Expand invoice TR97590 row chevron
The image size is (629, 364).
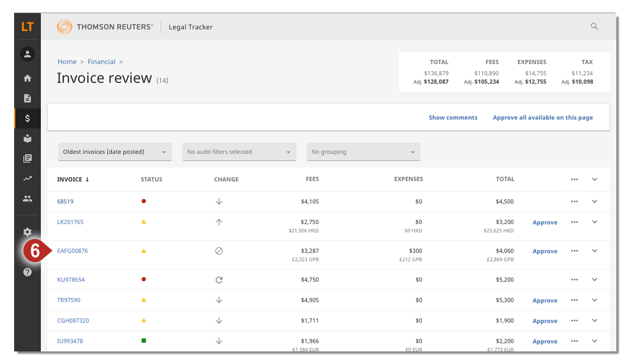[595, 300]
